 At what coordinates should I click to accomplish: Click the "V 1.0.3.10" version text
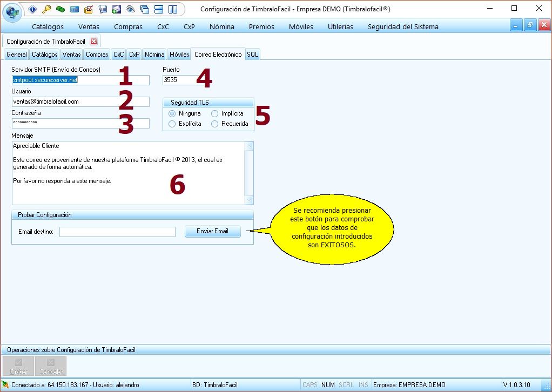point(516,385)
